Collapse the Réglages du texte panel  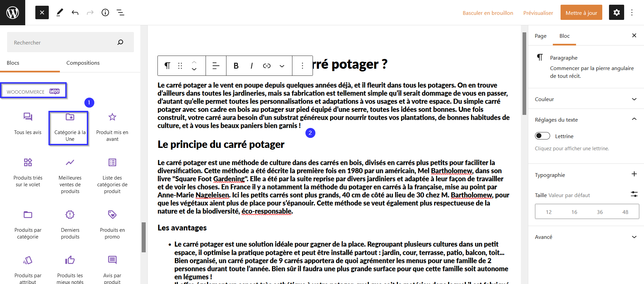(586, 120)
